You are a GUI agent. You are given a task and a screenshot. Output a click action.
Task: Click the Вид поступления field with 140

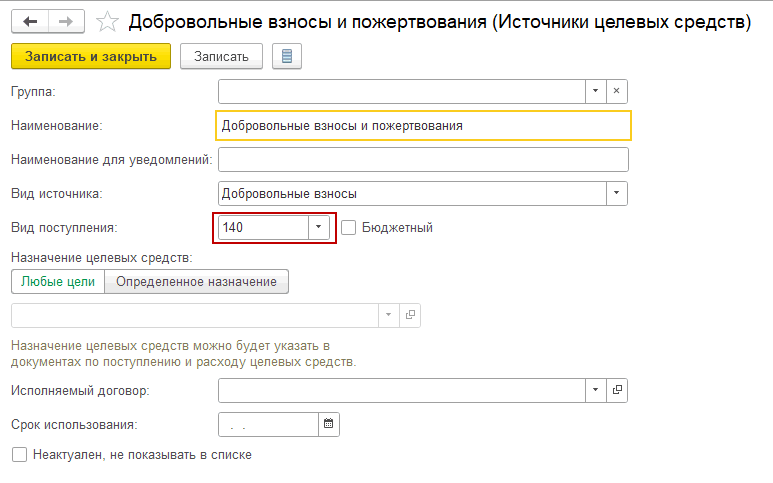point(263,227)
